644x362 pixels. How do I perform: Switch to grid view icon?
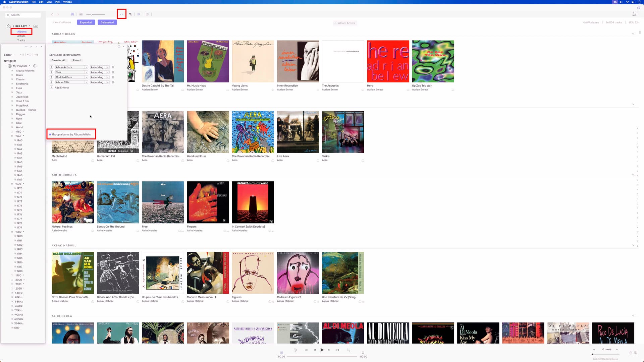pyautogui.click(x=72, y=14)
